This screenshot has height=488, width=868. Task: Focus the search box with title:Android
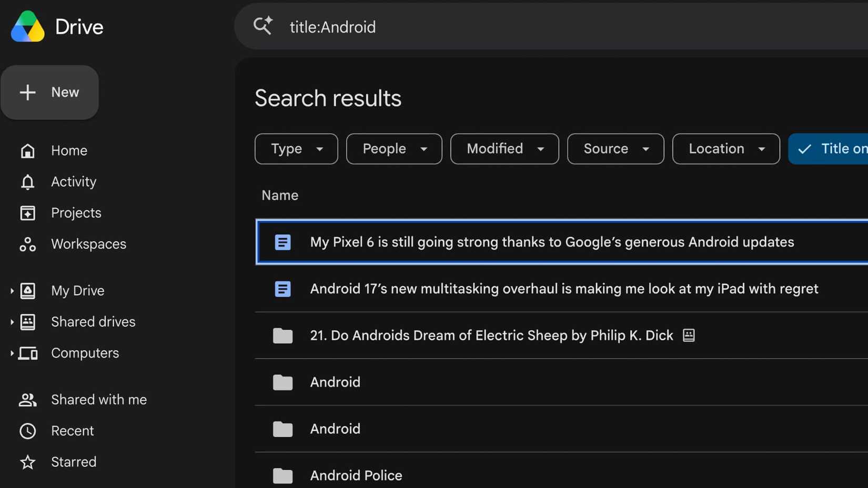coord(551,27)
